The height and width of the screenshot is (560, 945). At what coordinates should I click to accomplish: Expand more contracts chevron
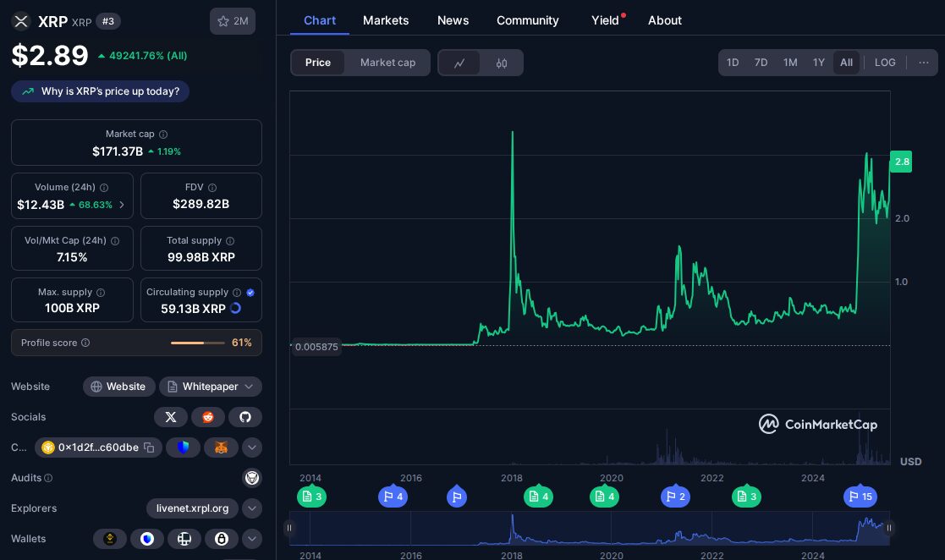252,447
